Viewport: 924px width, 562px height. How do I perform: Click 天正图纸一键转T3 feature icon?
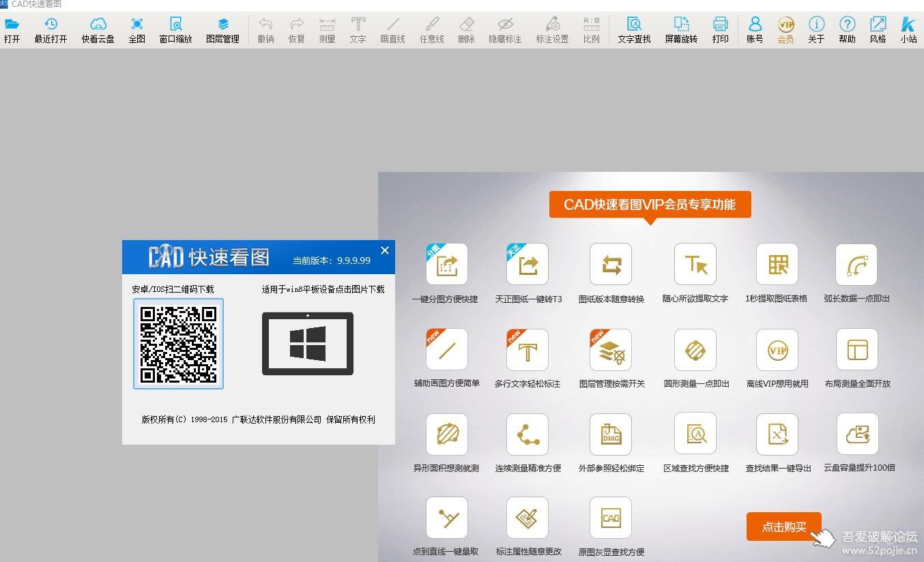(x=528, y=265)
